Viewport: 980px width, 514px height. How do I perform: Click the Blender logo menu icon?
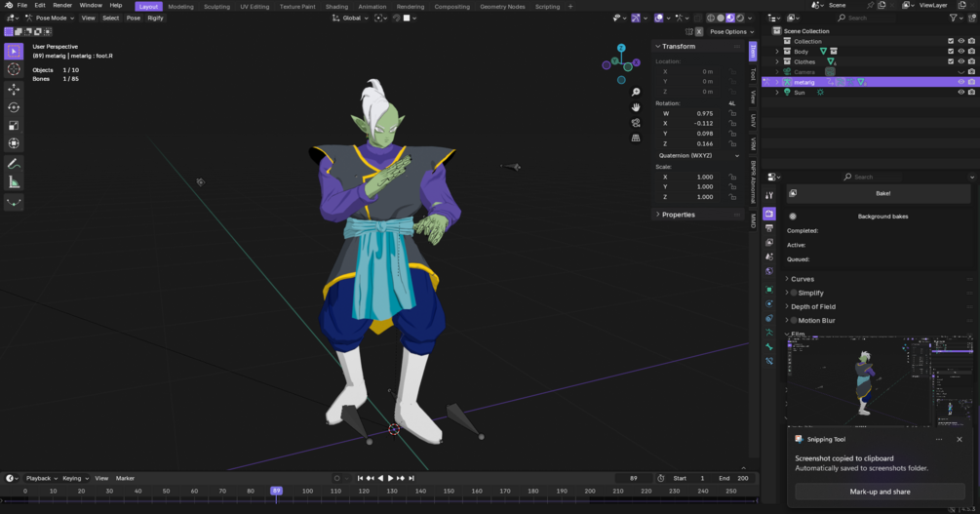[x=9, y=5]
